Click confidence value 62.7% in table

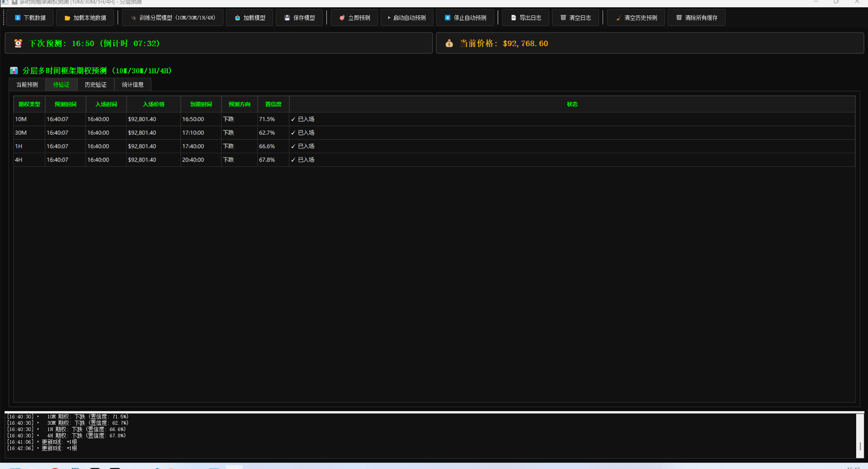[273, 133]
